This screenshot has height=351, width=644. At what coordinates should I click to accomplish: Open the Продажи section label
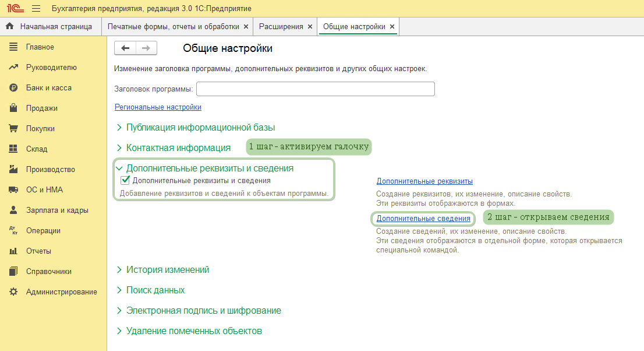tap(42, 108)
